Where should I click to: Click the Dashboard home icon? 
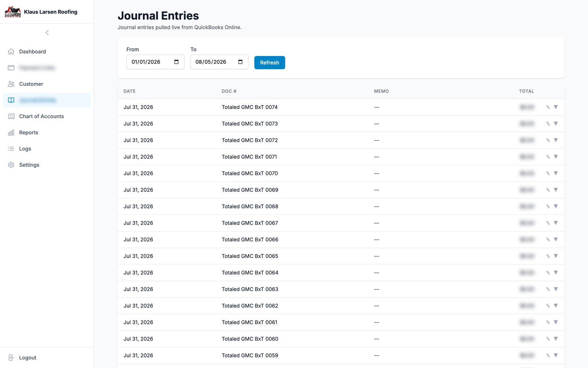click(x=11, y=52)
